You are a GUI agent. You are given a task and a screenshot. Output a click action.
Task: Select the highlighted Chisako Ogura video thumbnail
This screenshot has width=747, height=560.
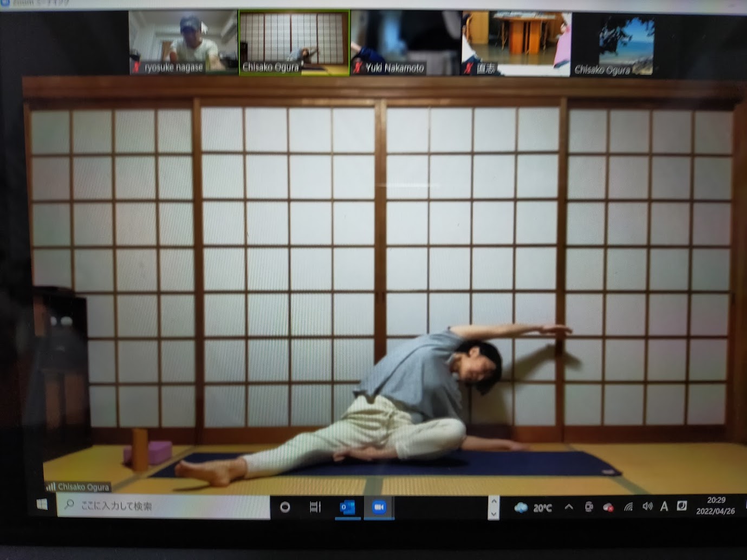pos(294,43)
